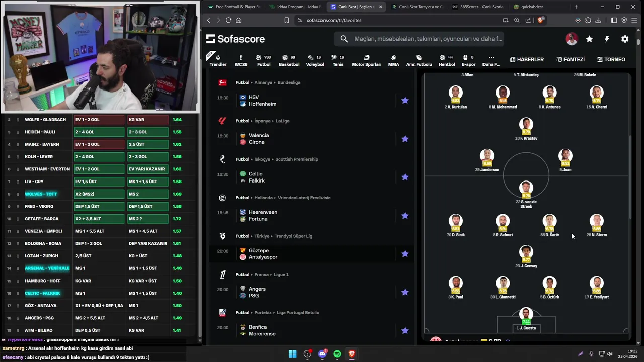Click the browser home button

tap(238, 20)
